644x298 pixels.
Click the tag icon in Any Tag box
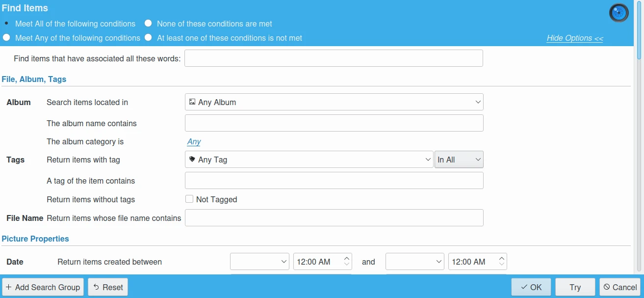click(x=192, y=160)
